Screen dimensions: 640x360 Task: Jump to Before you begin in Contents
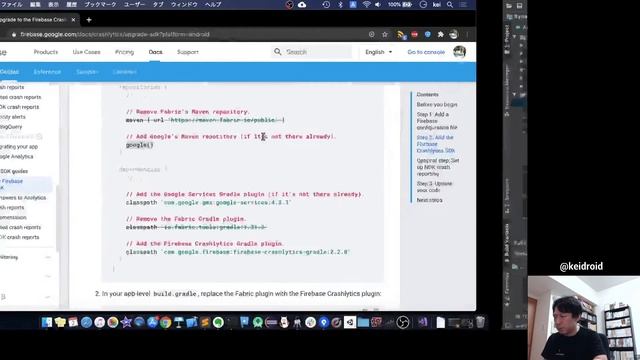coord(437,104)
